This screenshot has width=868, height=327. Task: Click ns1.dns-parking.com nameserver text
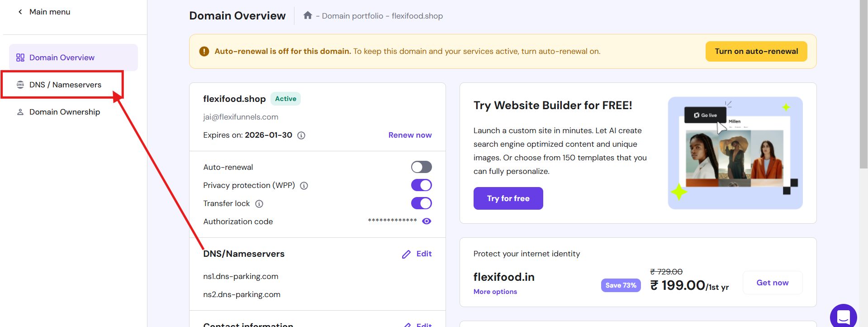click(241, 276)
